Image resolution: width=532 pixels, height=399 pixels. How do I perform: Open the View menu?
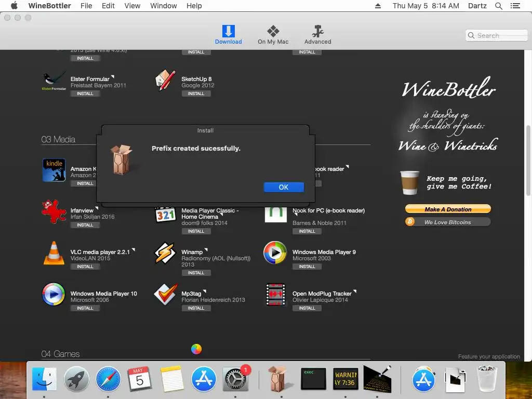132,6
